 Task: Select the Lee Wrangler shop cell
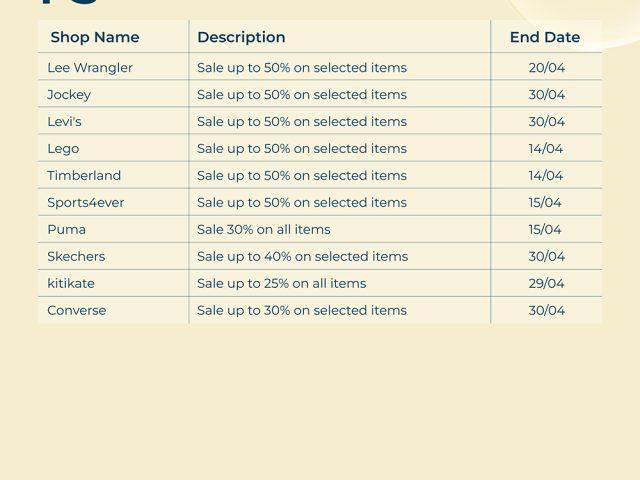[x=90, y=68]
